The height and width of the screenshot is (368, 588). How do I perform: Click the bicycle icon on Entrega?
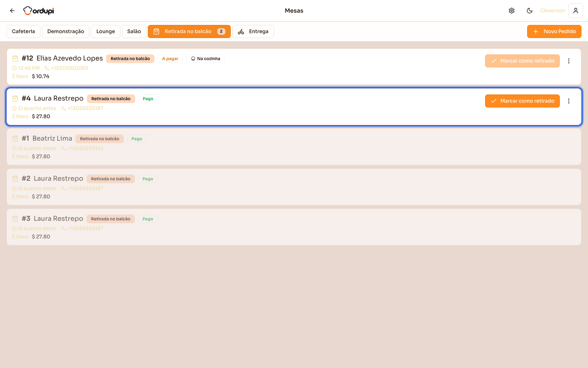pos(241,31)
